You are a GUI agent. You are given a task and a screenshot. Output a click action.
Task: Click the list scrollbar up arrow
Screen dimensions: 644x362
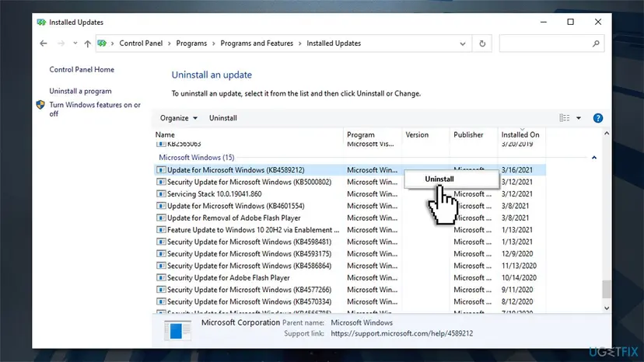607,134
